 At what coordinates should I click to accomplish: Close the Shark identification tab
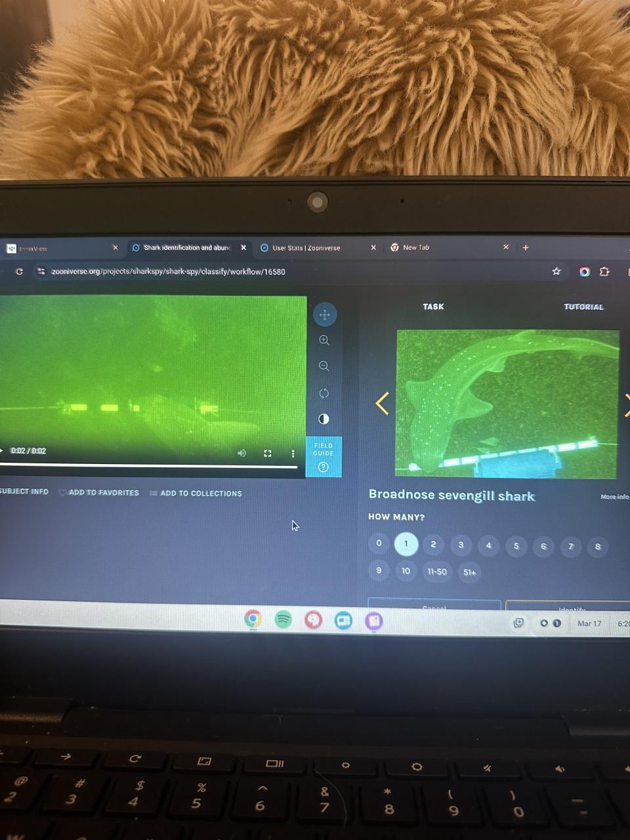click(243, 247)
